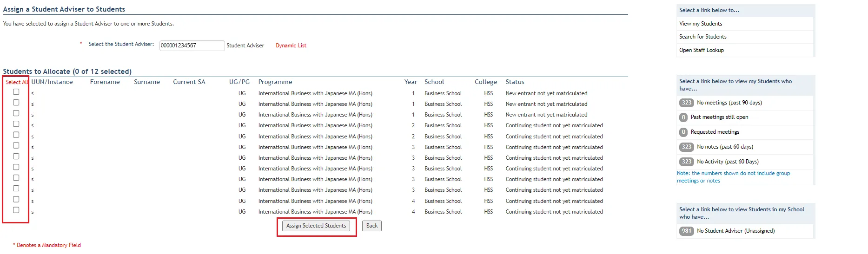868x254 pixels.
Task: Click the Select All link
Action: pyautogui.click(x=17, y=82)
